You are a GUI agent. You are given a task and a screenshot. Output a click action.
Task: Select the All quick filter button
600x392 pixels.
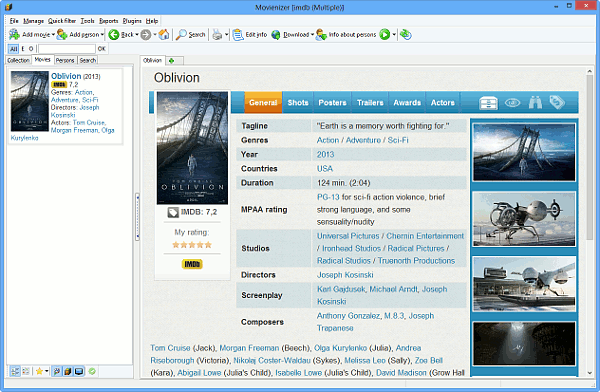(x=13, y=49)
